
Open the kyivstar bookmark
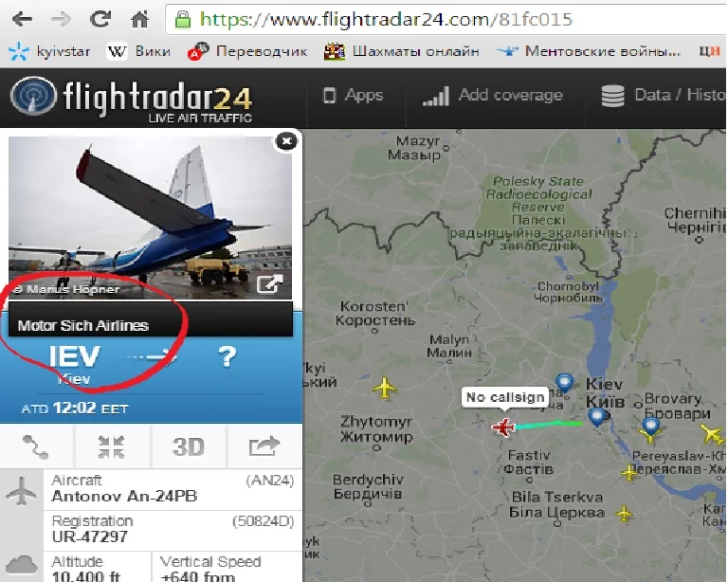49,51
